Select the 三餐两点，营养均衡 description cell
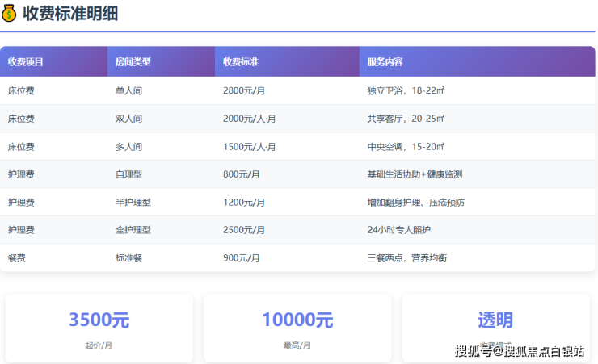Viewport: 598px width, 364px height. [407, 258]
